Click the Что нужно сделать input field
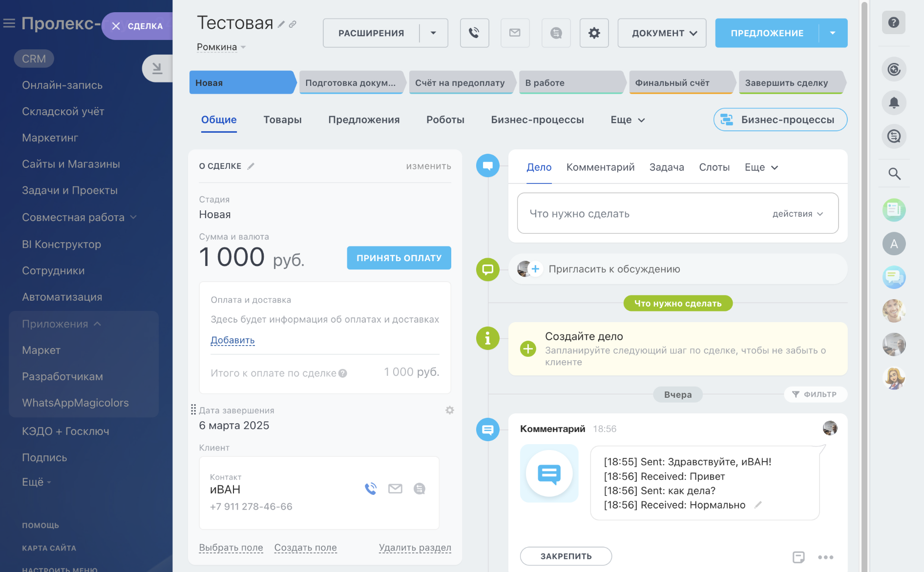924x572 pixels. click(678, 213)
